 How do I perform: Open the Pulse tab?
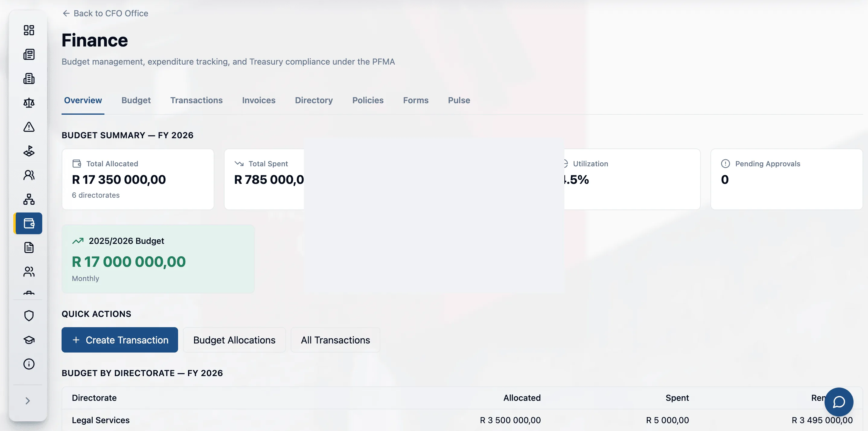[459, 101]
